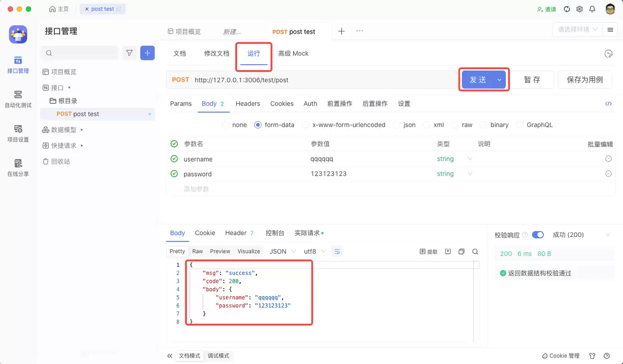Click the 批量编辑 link
The image size is (623, 364).
tap(600, 144)
